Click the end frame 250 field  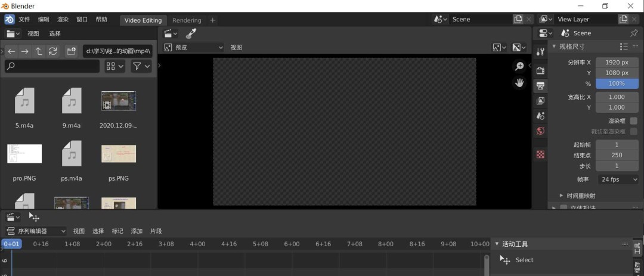tap(617, 155)
